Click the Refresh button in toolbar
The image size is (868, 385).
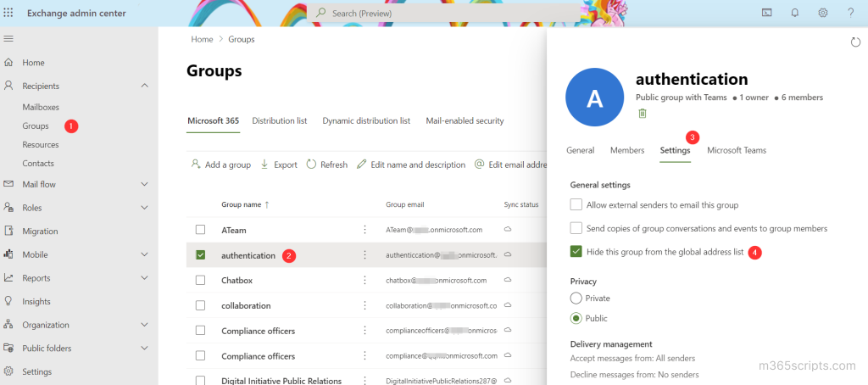327,165
